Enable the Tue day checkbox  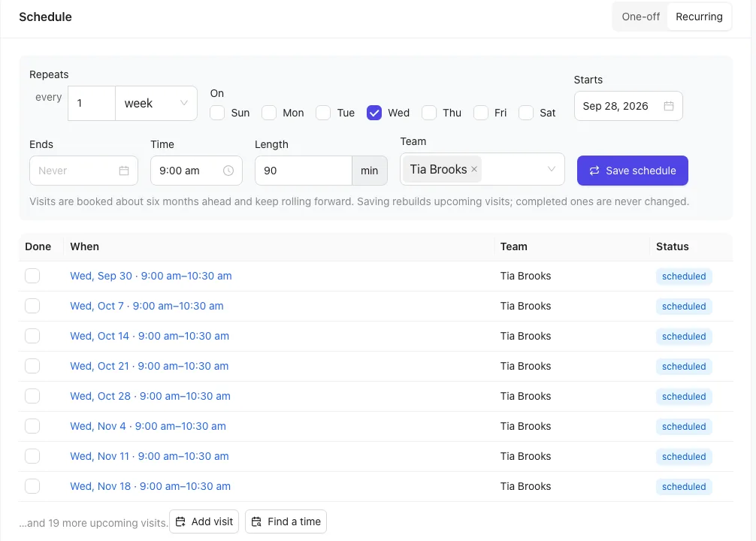pyautogui.click(x=323, y=113)
